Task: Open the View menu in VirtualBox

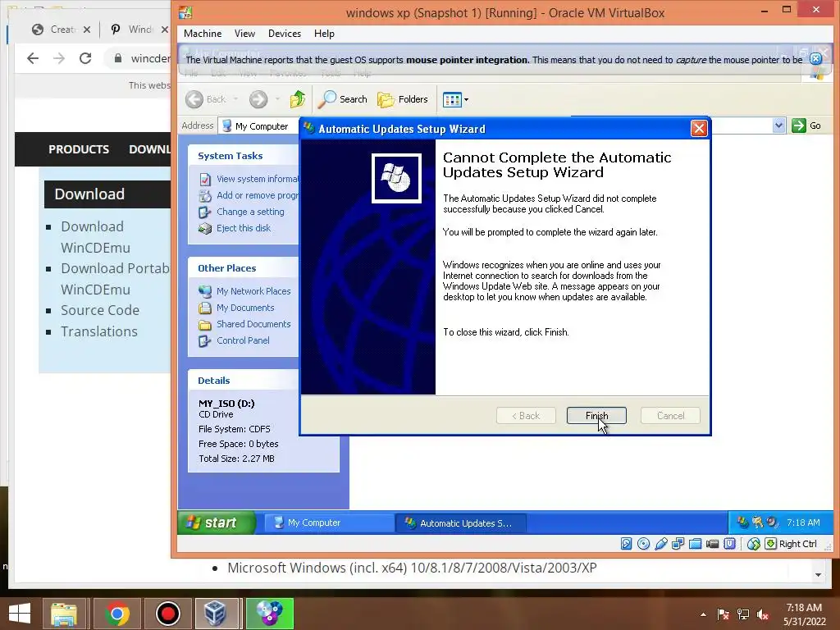Action: (244, 33)
